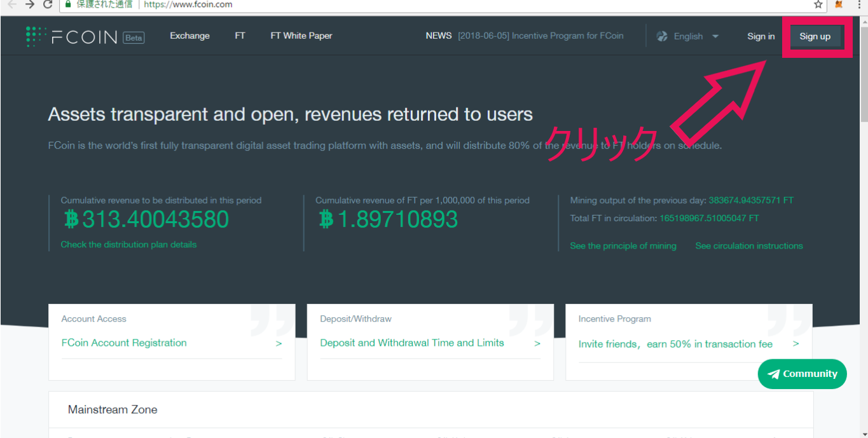Open the green Community button
The height and width of the screenshot is (438, 868).
click(x=802, y=374)
